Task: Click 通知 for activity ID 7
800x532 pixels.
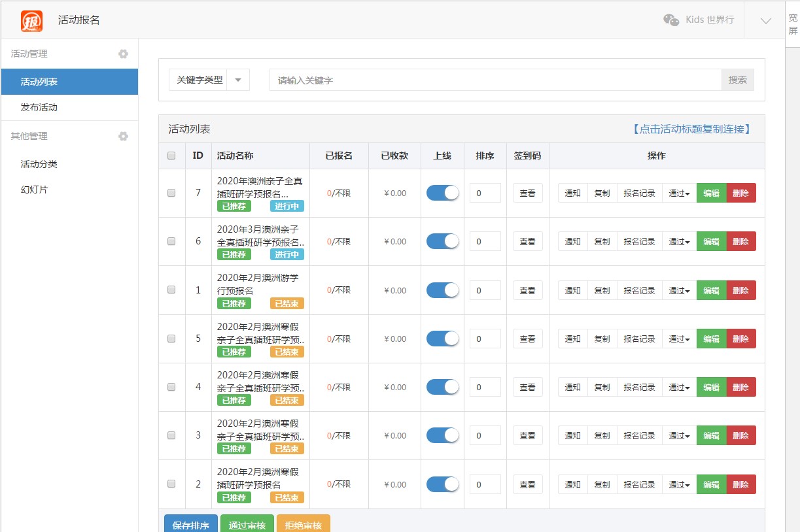Action: pyautogui.click(x=572, y=193)
